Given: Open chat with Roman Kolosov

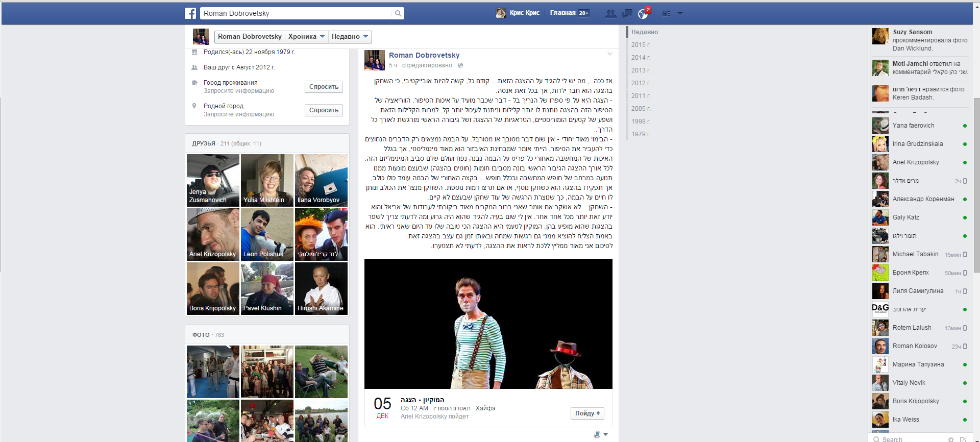Looking at the screenshot, I should click(x=919, y=346).
